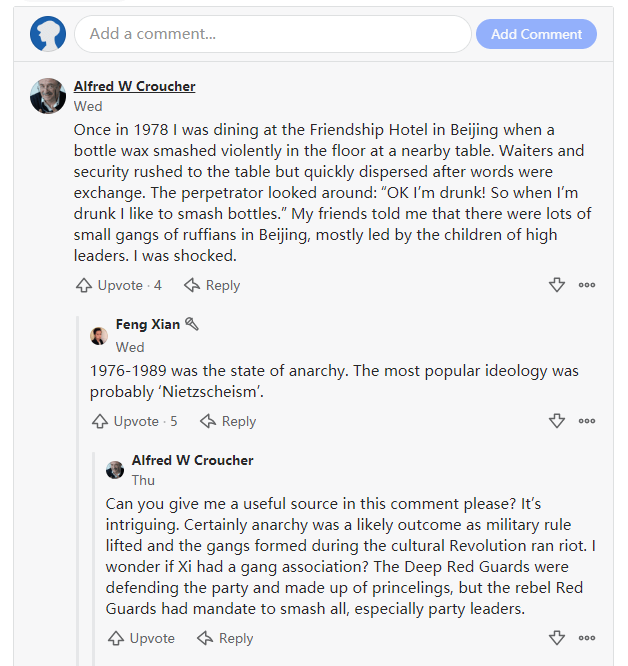Upvote Alfred's Thursday reply
Screen dimensions: 628x666
(x=141, y=638)
